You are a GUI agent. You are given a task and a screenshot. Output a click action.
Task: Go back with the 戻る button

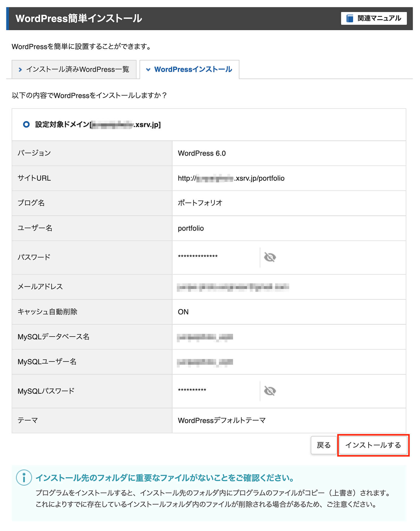[x=323, y=445]
